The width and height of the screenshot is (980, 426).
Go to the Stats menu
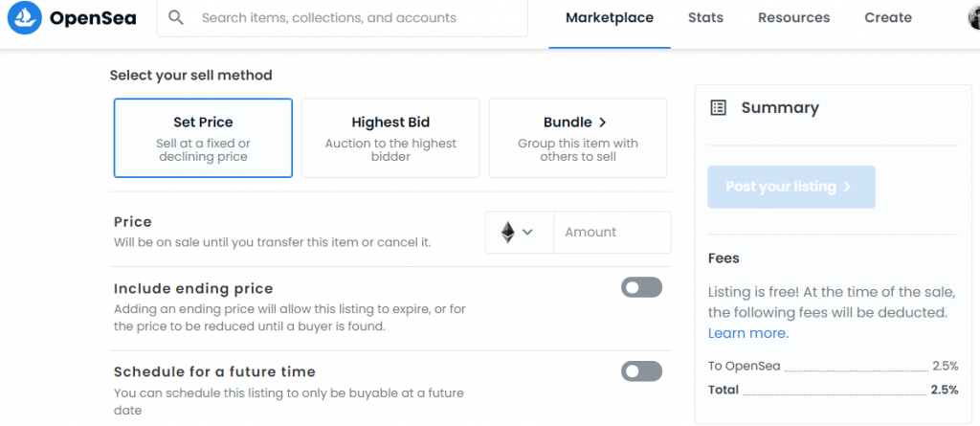coord(705,18)
